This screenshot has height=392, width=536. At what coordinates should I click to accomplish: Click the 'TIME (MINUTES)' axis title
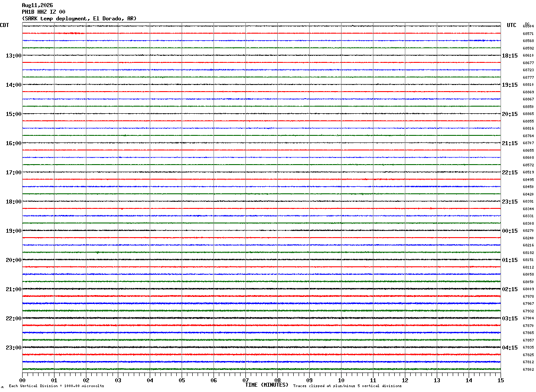[267, 385]
